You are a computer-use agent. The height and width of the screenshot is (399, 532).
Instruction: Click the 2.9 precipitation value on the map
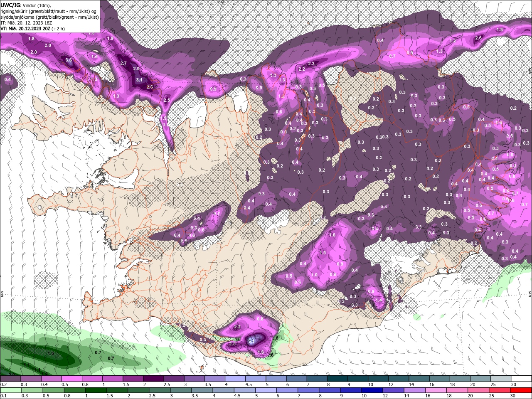136,69
